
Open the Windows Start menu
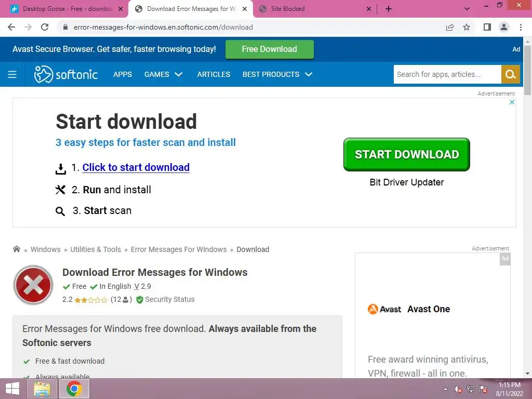pyautogui.click(x=12, y=389)
